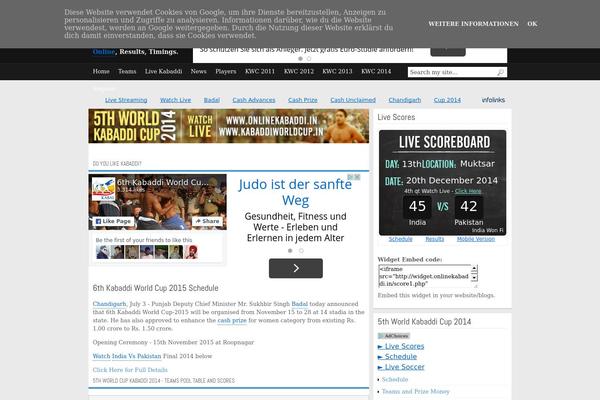Click the Facebook Like Page button
The image size is (600, 400).
[112, 221]
